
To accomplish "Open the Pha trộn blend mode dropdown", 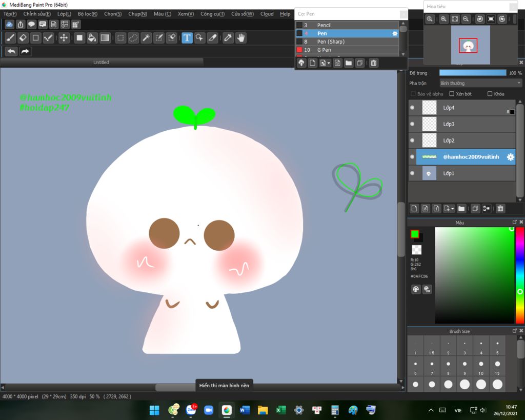I will point(480,83).
